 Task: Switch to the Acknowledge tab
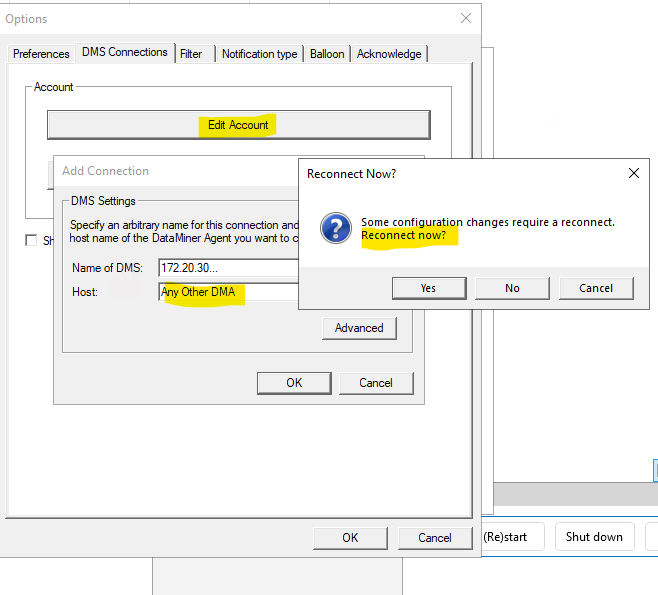point(389,54)
